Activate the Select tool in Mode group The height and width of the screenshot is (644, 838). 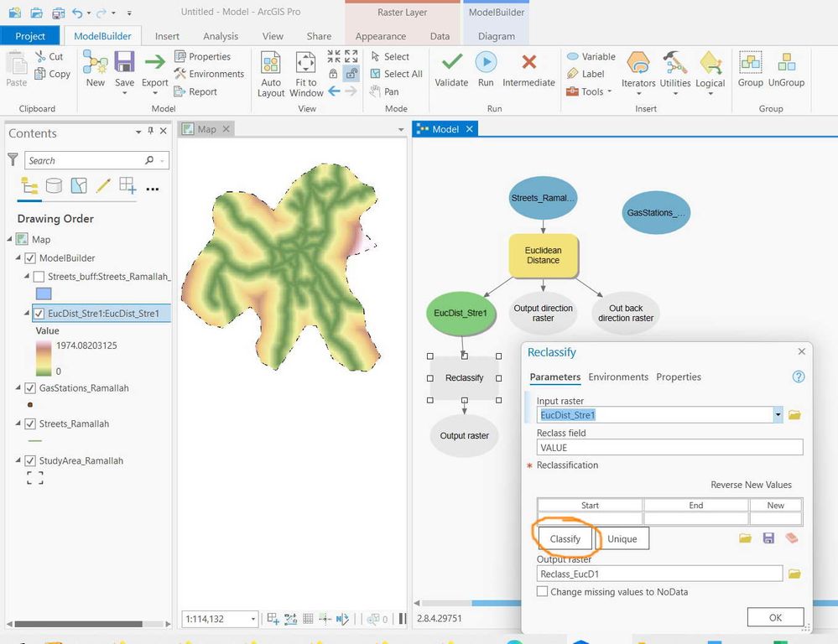[389, 56]
